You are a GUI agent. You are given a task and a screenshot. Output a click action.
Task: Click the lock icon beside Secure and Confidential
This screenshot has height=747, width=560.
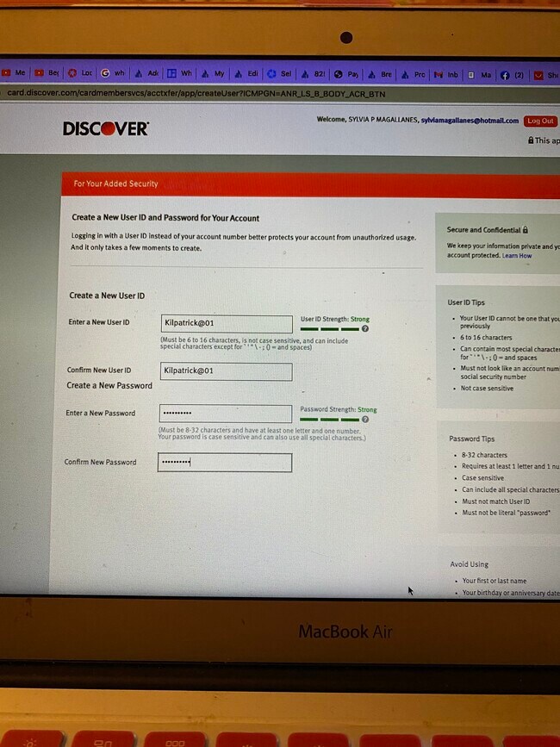coord(526,230)
